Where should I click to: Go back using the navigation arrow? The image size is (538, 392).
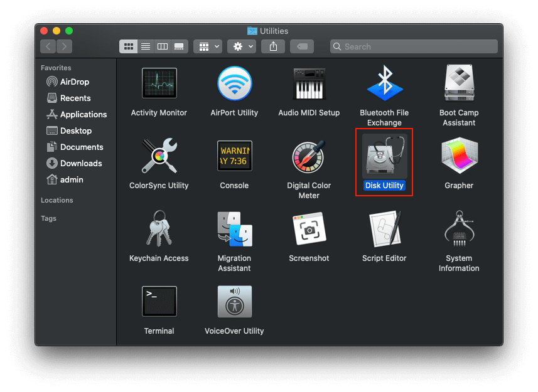[x=48, y=46]
